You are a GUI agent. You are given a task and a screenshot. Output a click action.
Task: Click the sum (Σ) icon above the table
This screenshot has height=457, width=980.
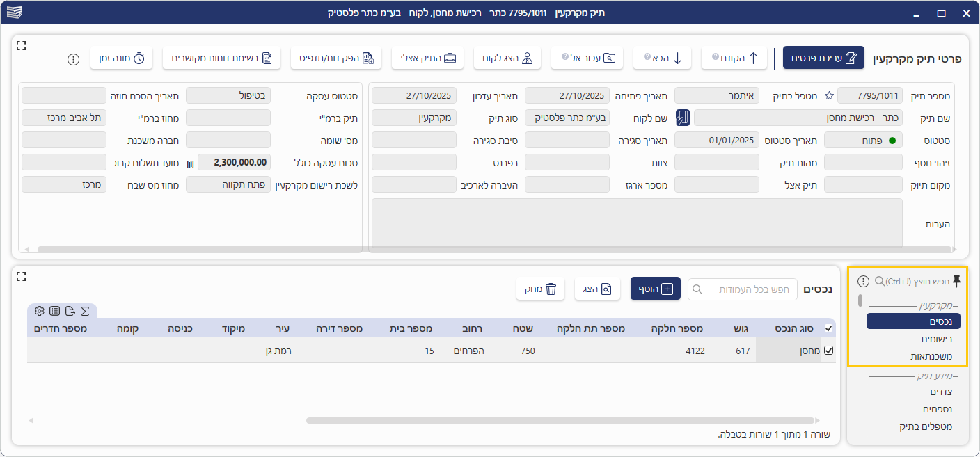click(86, 311)
